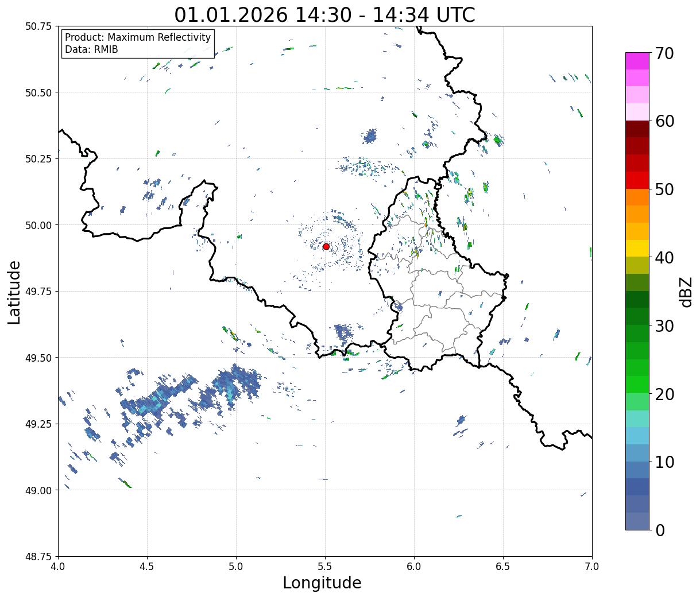Click the 4.0 longitude tick label
This screenshot has height=597, width=700.
tap(58, 567)
